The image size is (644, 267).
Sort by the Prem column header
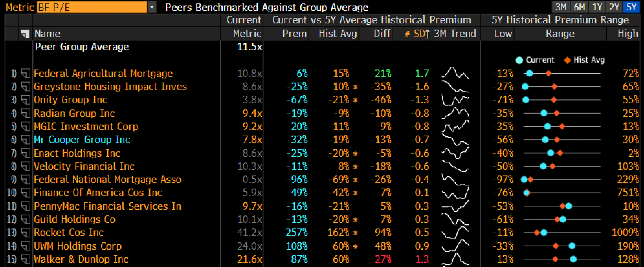point(295,34)
